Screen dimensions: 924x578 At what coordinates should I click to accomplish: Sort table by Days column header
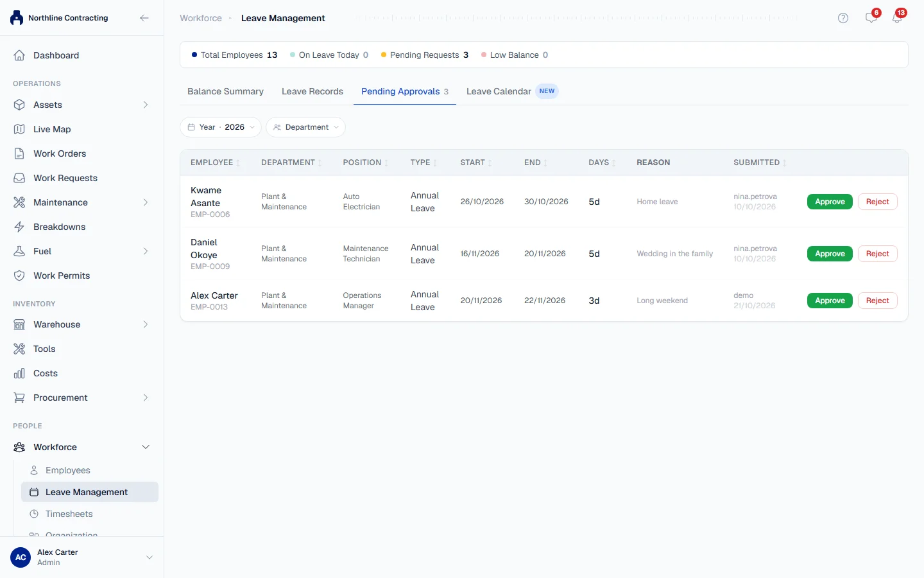(602, 162)
